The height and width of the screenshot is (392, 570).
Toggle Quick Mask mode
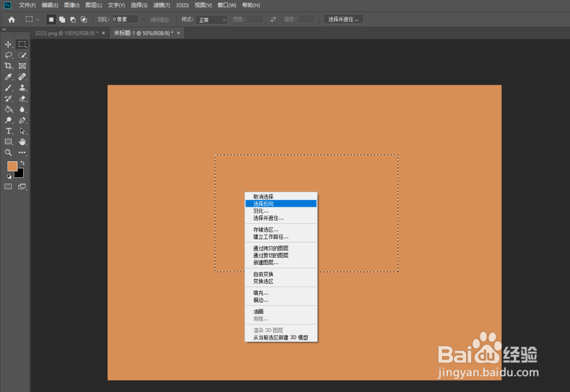[8, 186]
